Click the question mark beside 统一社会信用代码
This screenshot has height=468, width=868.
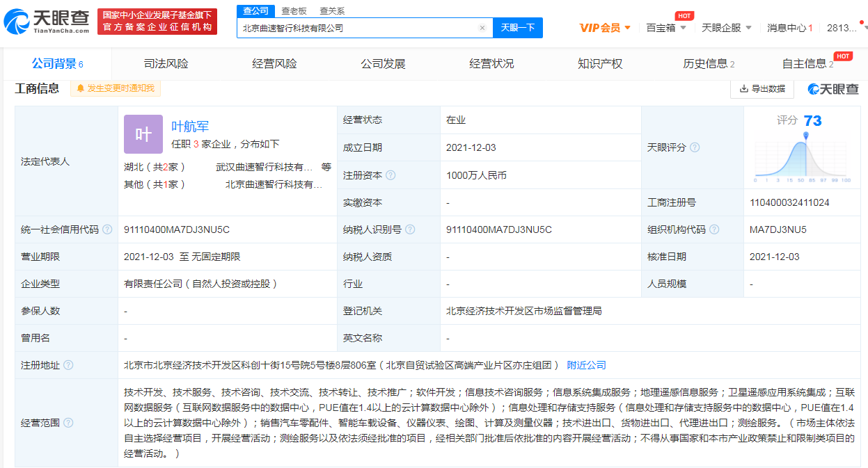coord(106,229)
